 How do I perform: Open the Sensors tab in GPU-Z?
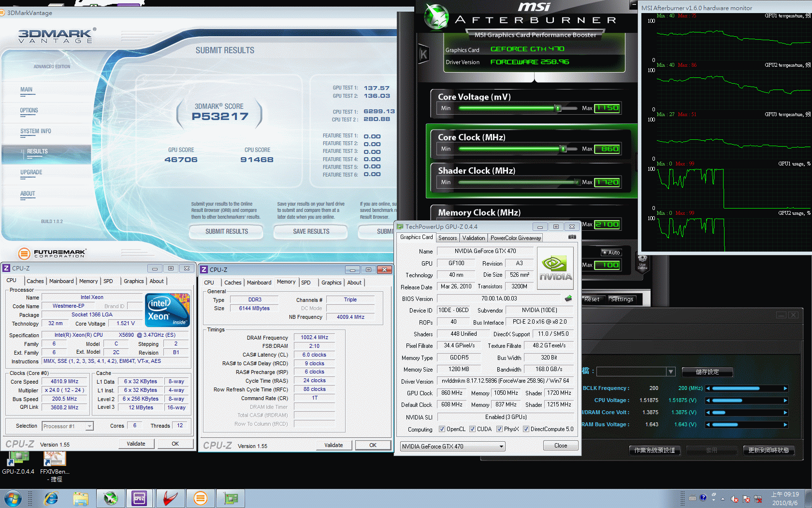click(x=448, y=238)
